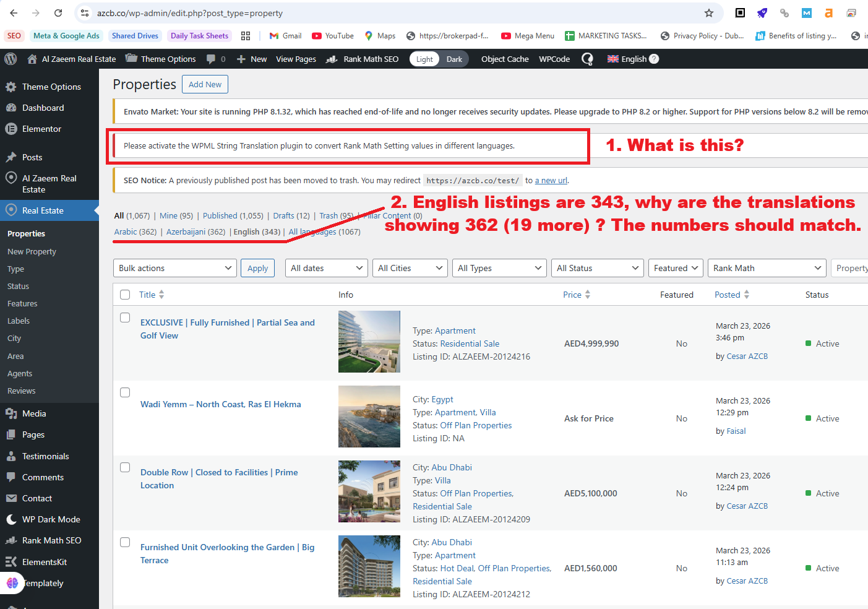Open the Apps grid icon in bookmarks bar

[246, 36]
